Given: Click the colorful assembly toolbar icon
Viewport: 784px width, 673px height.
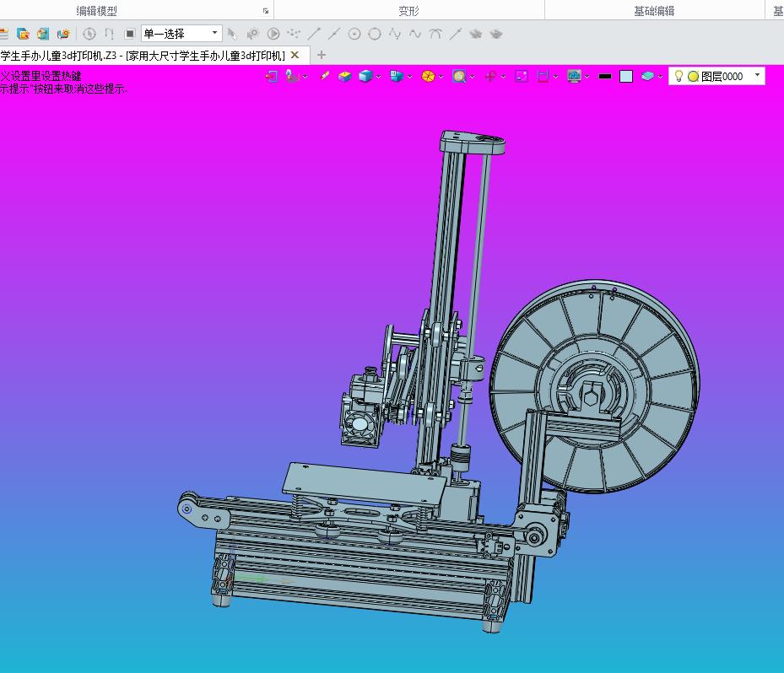Looking at the screenshot, I should coord(63,34).
